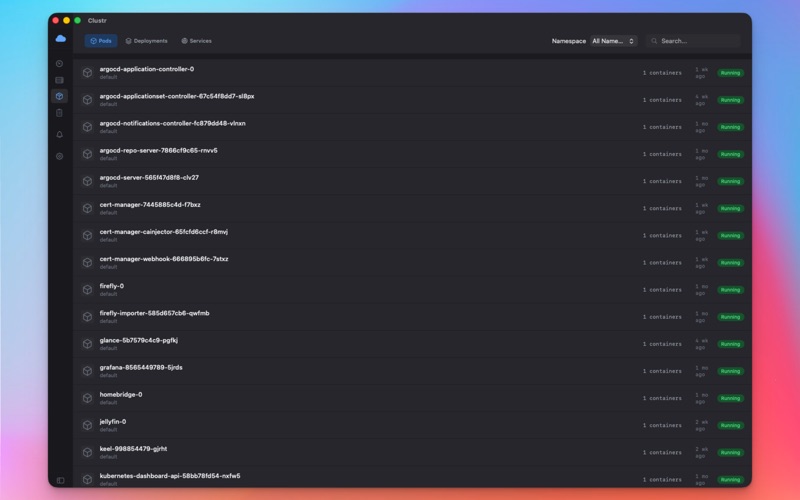Open pod name starting grafana-8565449789
The image size is (800, 500).
pyautogui.click(x=141, y=367)
